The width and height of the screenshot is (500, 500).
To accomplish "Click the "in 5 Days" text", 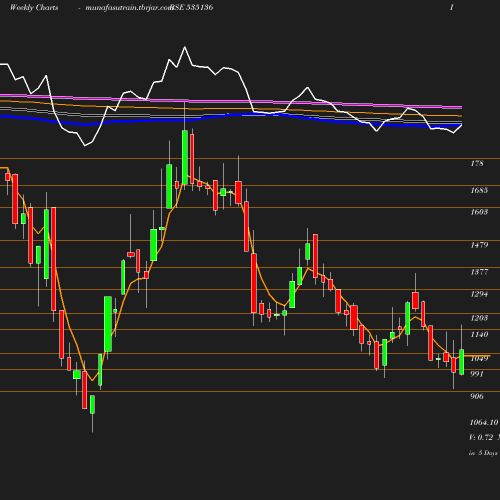I will click(x=483, y=453).
